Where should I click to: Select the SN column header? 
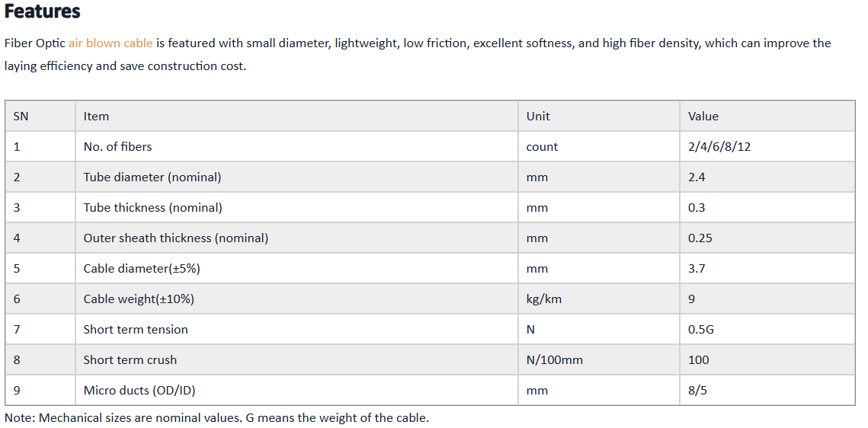(40, 116)
